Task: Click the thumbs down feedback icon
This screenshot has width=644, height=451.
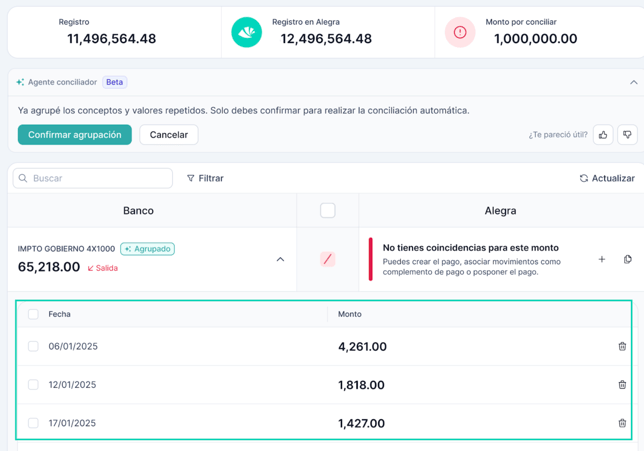Action: click(x=627, y=135)
